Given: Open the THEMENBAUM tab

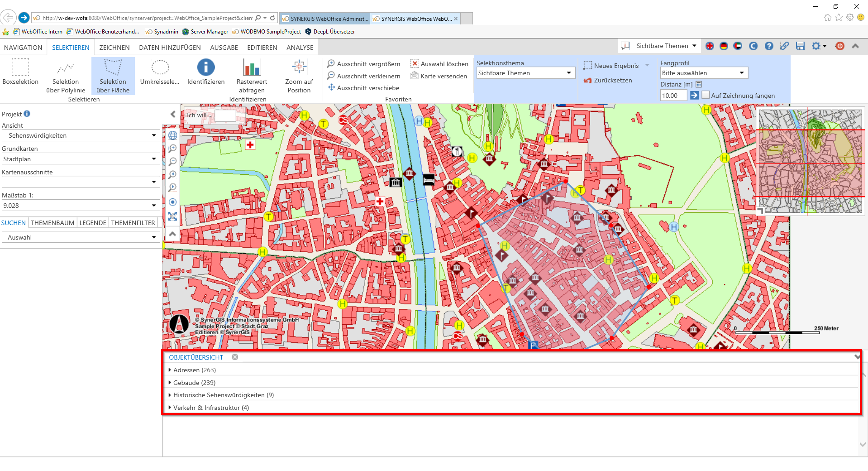Looking at the screenshot, I should point(52,223).
